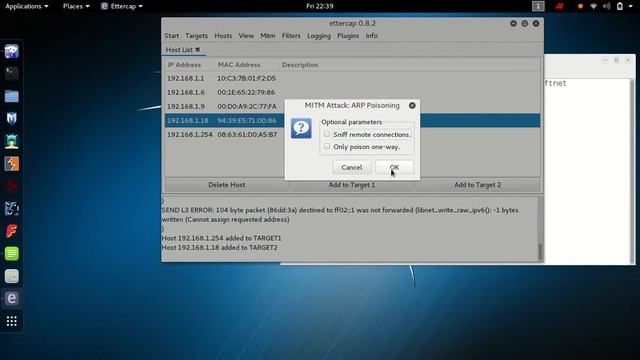640x360 pixels.
Task: Open the system status menu arrow
Action: click(631, 6)
